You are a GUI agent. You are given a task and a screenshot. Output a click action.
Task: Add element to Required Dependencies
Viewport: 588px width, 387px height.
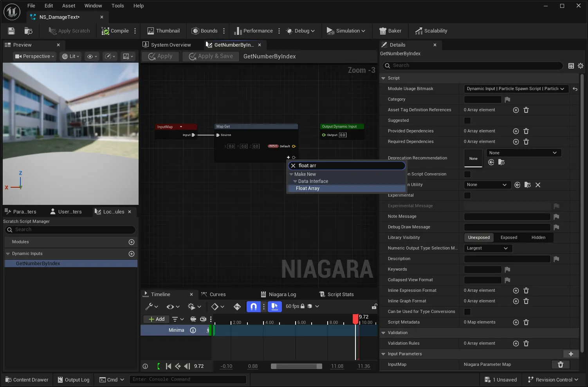(516, 142)
